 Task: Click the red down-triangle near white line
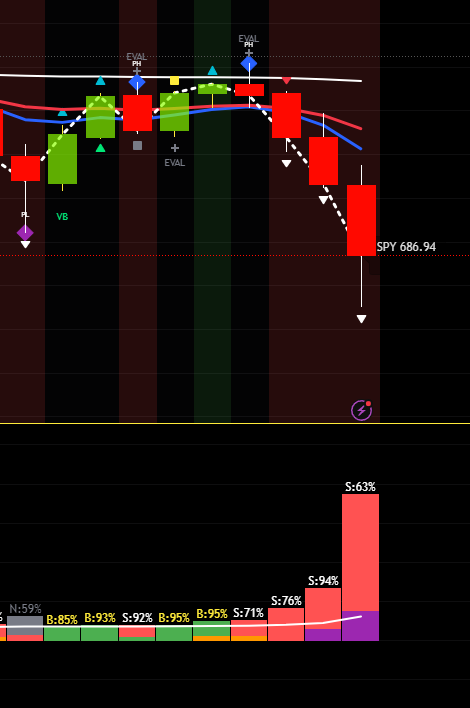[x=286, y=80]
